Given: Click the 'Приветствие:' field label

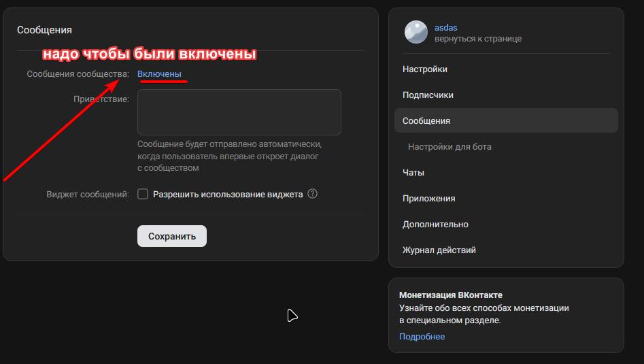Looking at the screenshot, I should 101,99.
